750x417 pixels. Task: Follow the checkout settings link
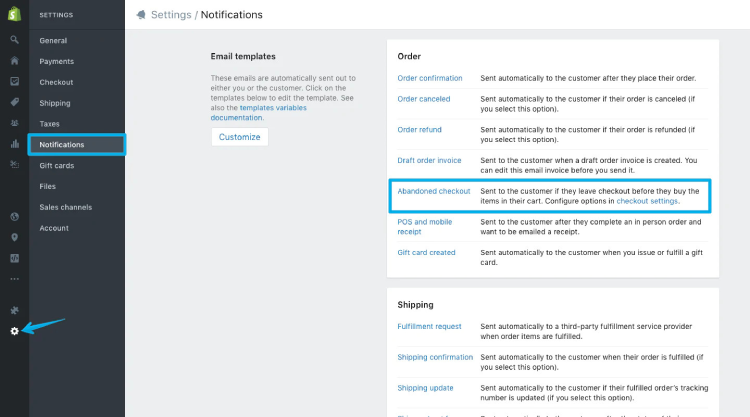(x=647, y=201)
